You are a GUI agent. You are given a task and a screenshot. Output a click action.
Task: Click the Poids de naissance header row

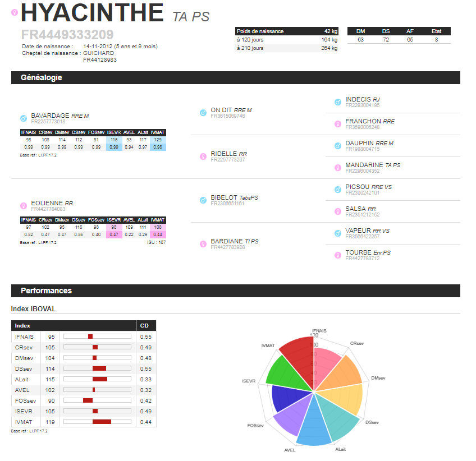click(287, 31)
